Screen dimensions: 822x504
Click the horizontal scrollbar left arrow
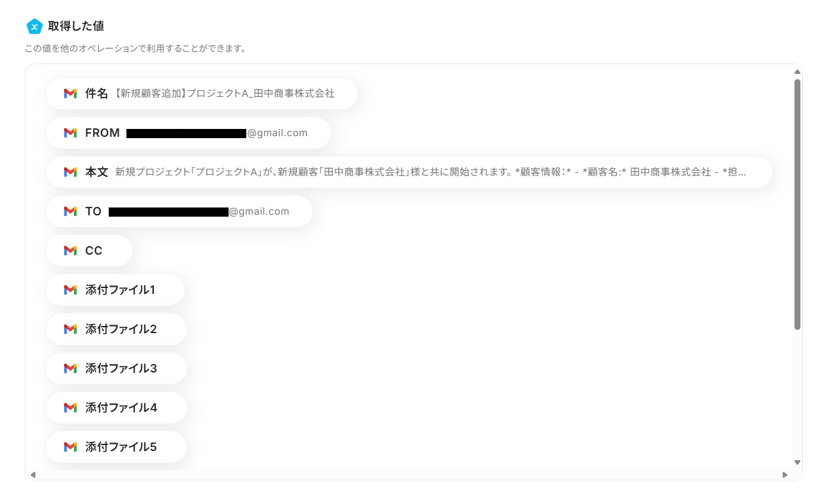(33, 475)
